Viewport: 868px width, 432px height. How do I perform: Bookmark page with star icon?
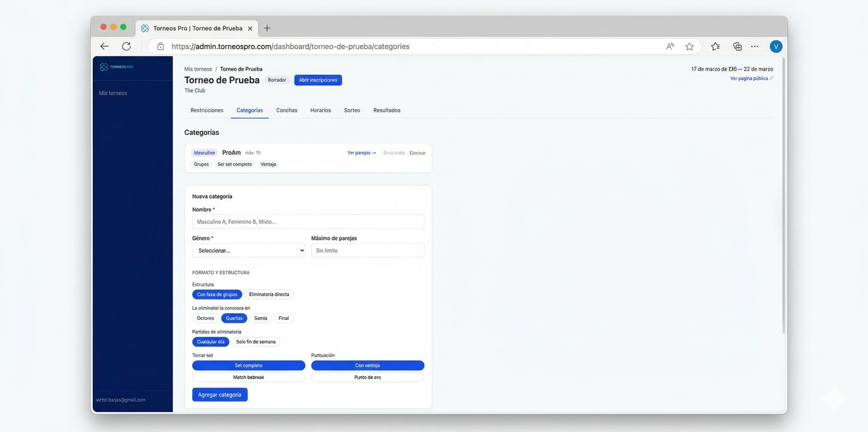pos(689,46)
